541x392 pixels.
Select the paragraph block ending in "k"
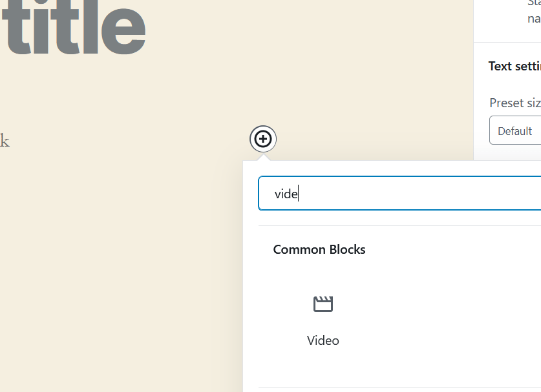(5, 141)
